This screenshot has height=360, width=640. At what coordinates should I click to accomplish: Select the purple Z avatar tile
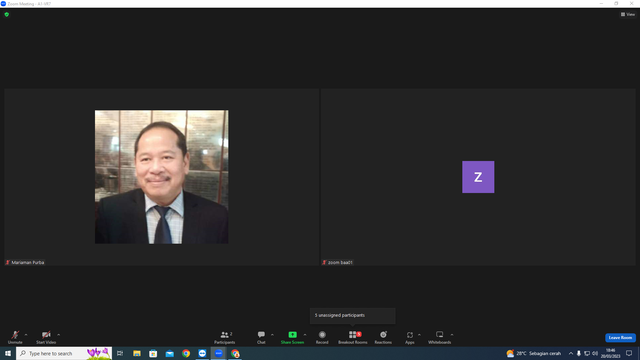(478, 177)
